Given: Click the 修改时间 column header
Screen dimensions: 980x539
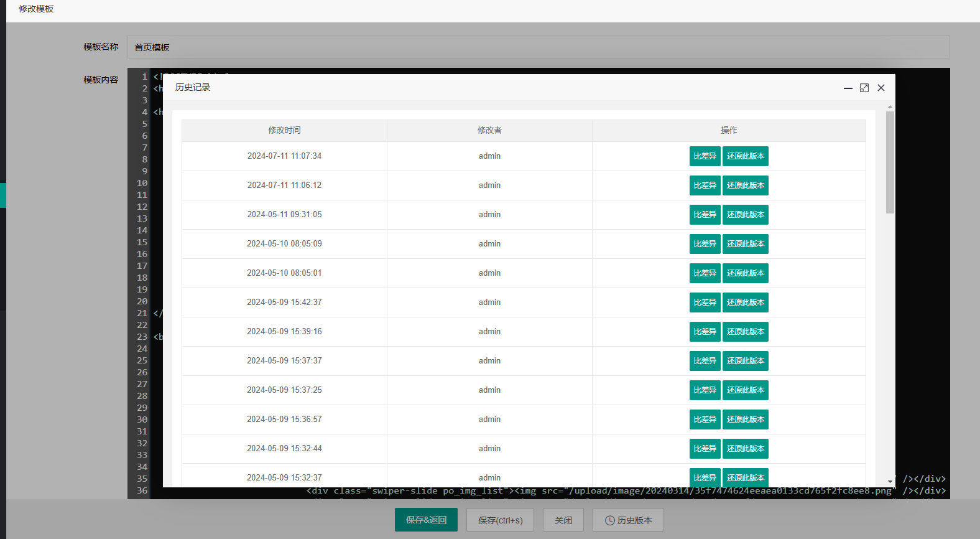Looking at the screenshot, I should coord(284,131).
